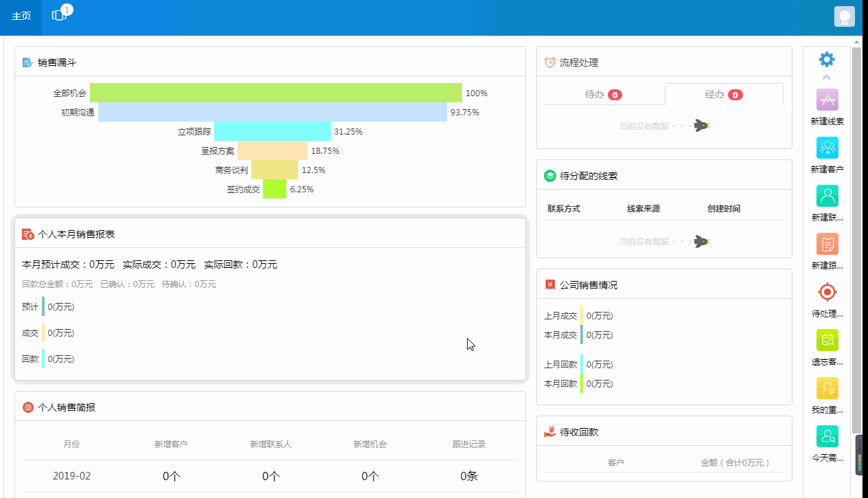
Task: Open the windows icon with badge 1
Action: coord(60,16)
